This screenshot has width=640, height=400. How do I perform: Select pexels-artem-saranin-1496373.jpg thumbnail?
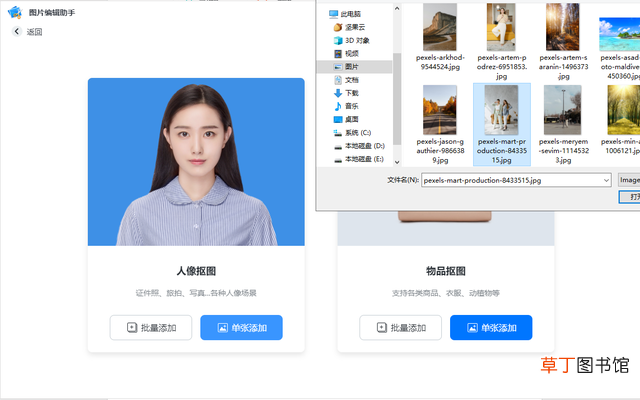pyautogui.click(x=562, y=27)
